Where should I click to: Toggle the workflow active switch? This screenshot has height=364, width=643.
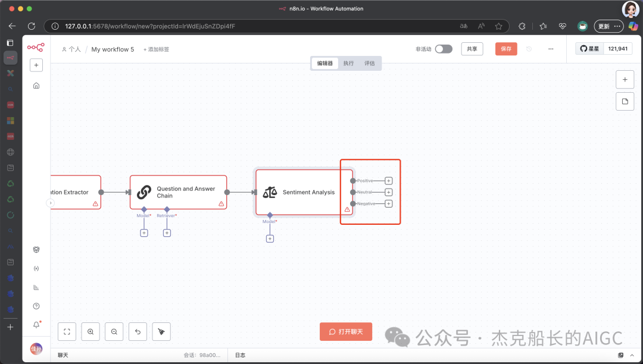tap(444, 49)
